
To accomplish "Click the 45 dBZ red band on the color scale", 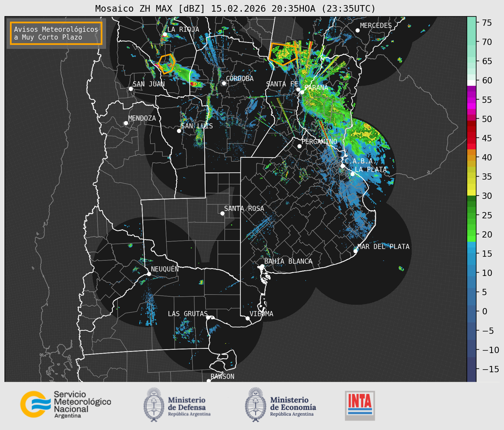I will [471, 138].
